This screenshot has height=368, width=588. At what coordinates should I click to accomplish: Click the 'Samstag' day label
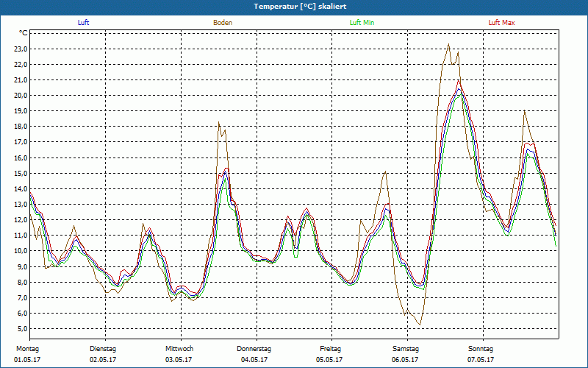(x=406, y=349)
